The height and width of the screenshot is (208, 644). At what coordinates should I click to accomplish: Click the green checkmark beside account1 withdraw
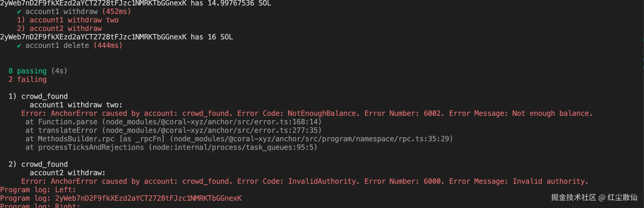click(19, 12)
